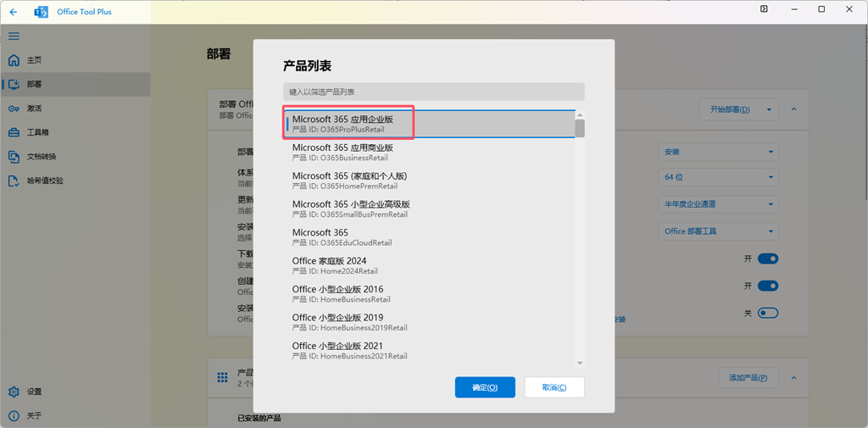
Task: Open the 部署 deploy section
Action: [x=75, y=84]
